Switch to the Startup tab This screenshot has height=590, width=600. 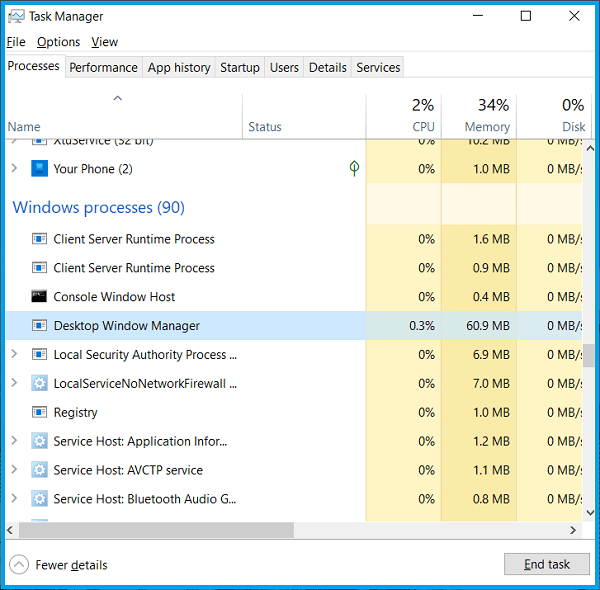240,67
